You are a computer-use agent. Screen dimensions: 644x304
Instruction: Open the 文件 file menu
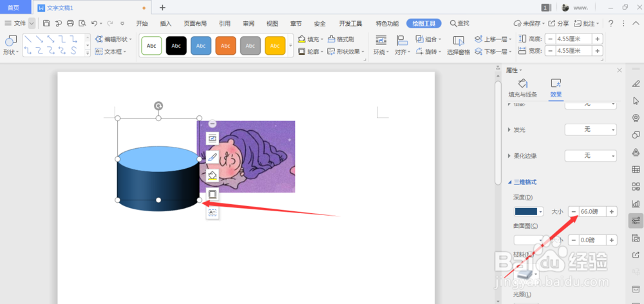(x=15, y=23)
